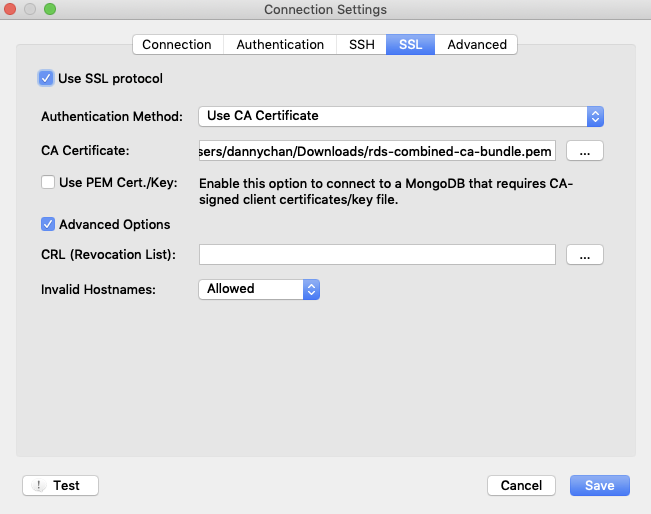
Task: Click the Test connection button
Action: (x=60, y=485)
